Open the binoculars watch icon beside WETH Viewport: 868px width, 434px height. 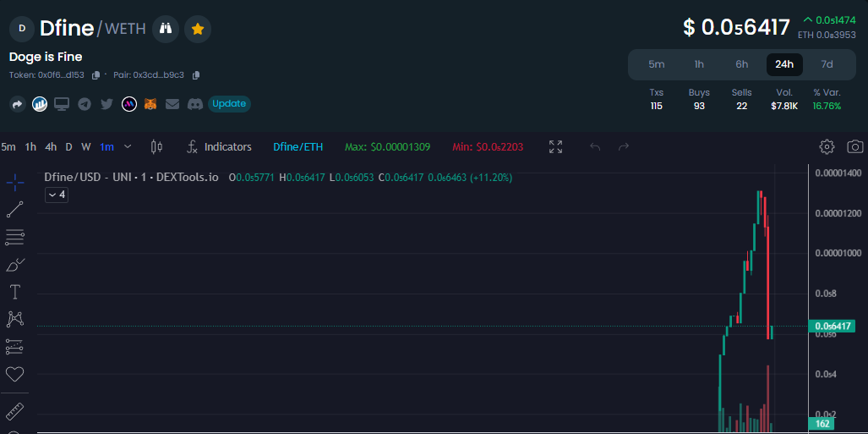(x=166, y=29)
